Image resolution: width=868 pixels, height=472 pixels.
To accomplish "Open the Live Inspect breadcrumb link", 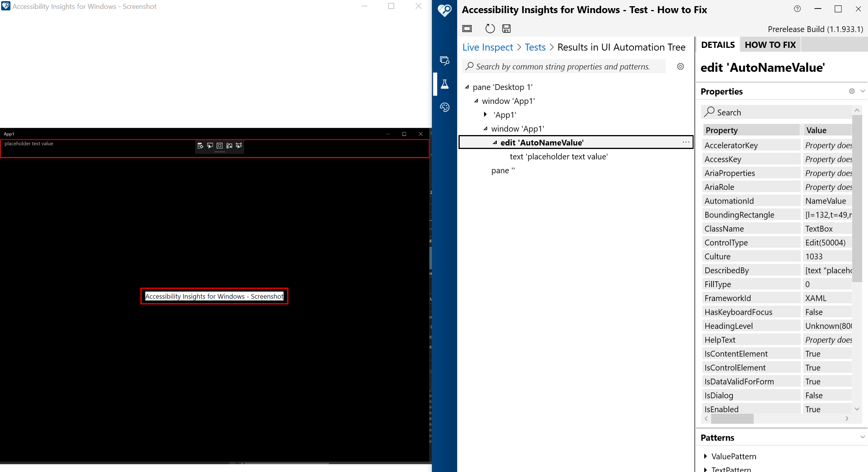I will tap(488, 47).
